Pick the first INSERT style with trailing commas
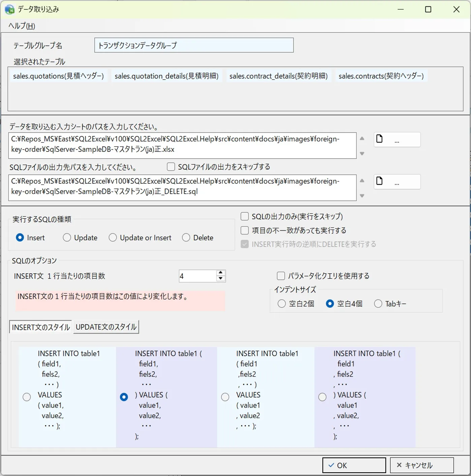471x476 pixels. [27, 397]
